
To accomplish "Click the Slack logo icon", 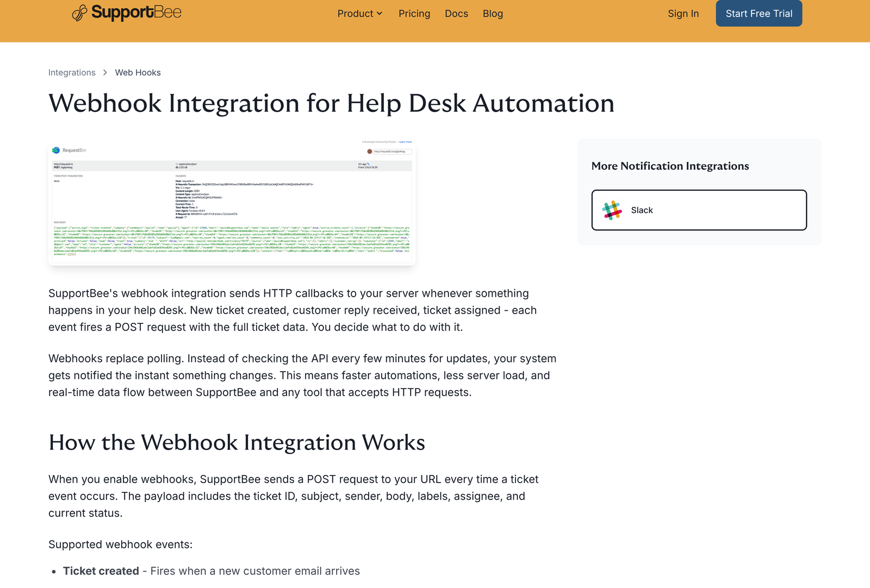I will (x=612, y=210).
